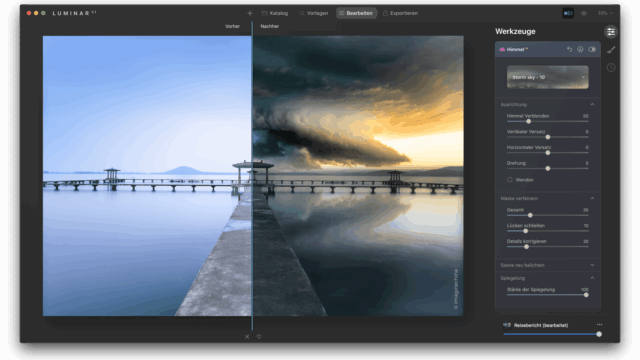Click the Stärke der Spiegelung value 100
640x360 pixels.
[585, 290]
